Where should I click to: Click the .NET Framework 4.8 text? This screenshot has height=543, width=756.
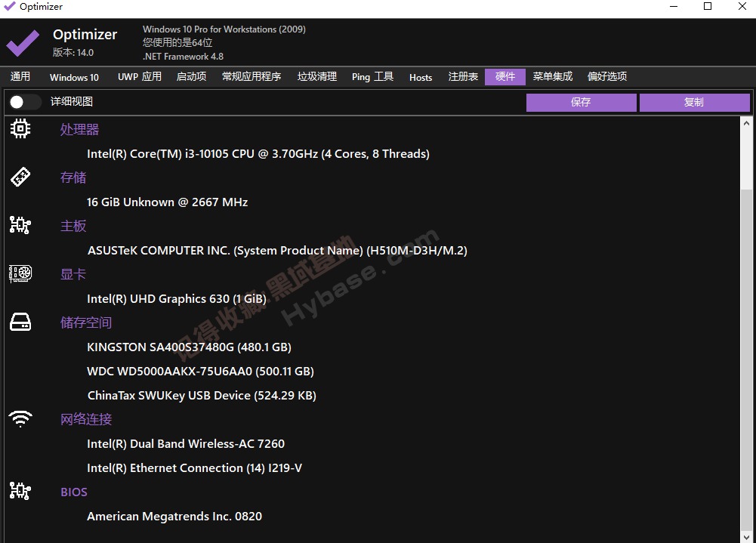[184, 57]
